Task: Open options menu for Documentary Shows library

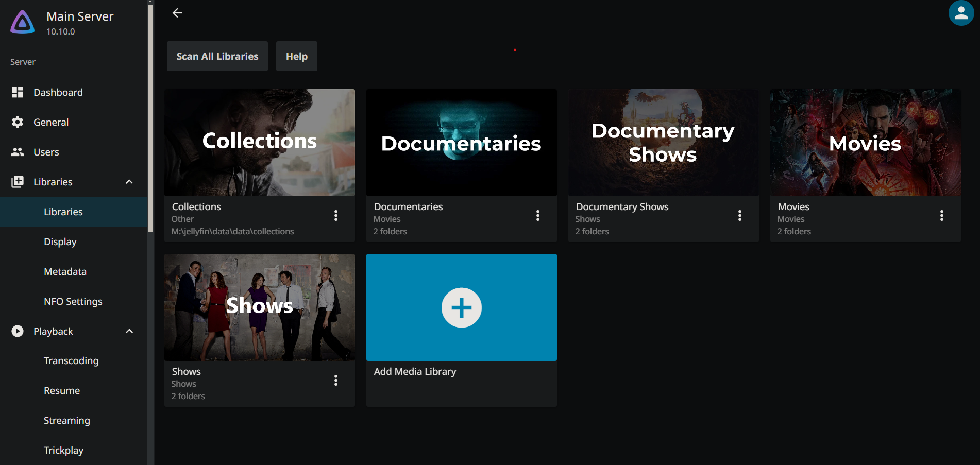Action: pos(739,216)
